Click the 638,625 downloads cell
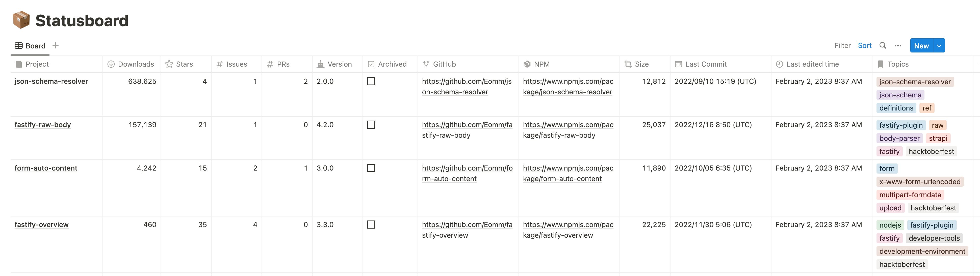 [142, 81]
